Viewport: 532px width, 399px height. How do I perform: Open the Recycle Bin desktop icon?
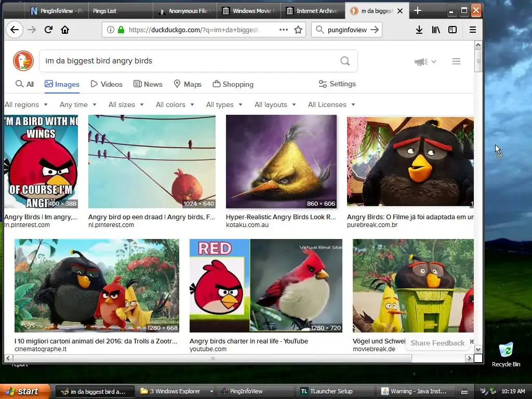[506, 354]
